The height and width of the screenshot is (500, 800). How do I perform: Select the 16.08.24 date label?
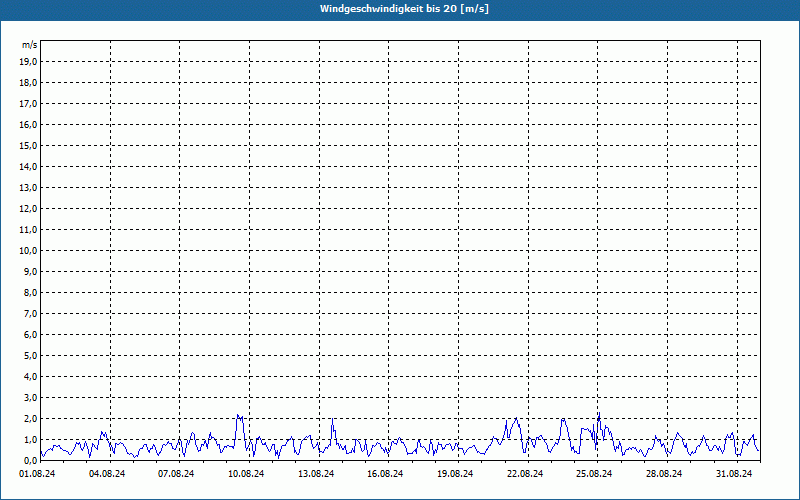point(385,474)
